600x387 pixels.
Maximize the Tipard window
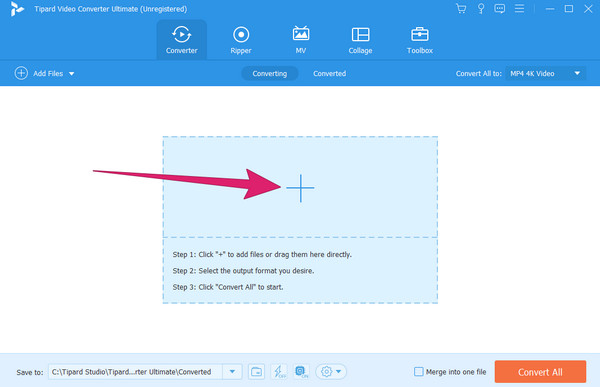[569, 8]
